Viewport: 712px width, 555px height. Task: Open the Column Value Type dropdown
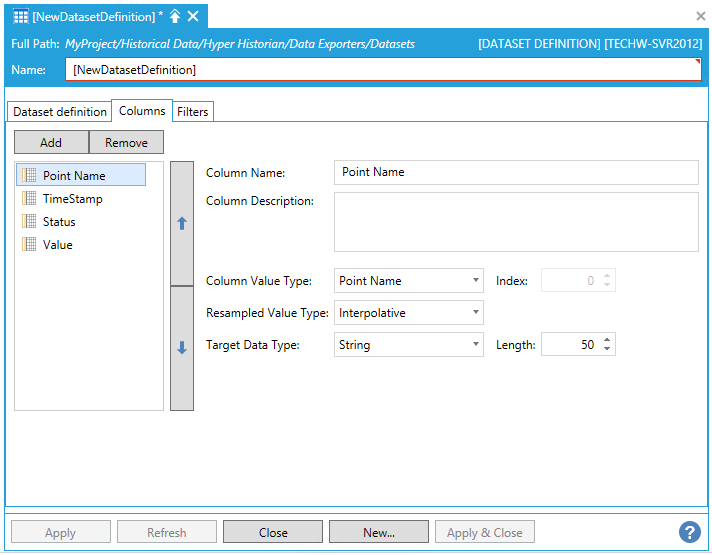pos(476,281)
